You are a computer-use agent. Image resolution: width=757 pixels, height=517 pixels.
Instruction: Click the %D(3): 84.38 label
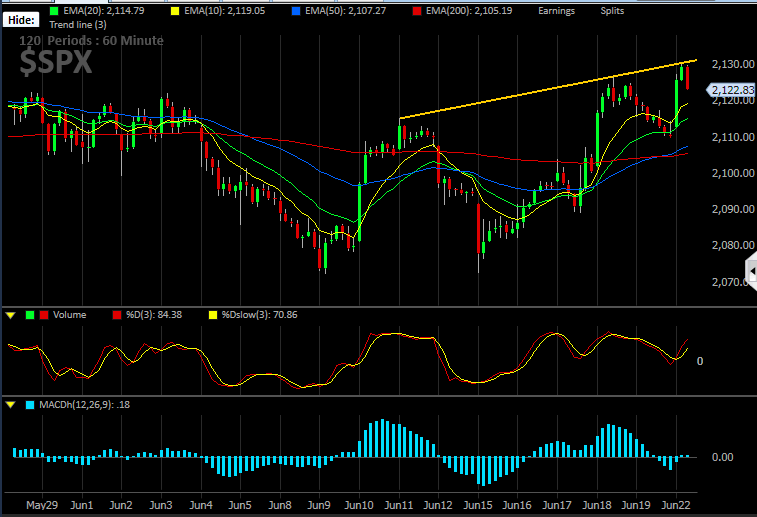pos(154,315)
